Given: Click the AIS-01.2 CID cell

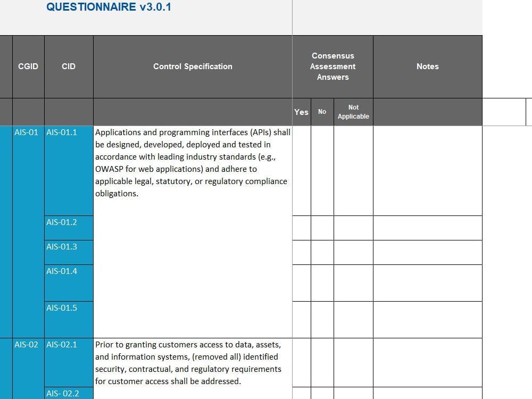Looking at the screenshot, I should tap(69, 228).
